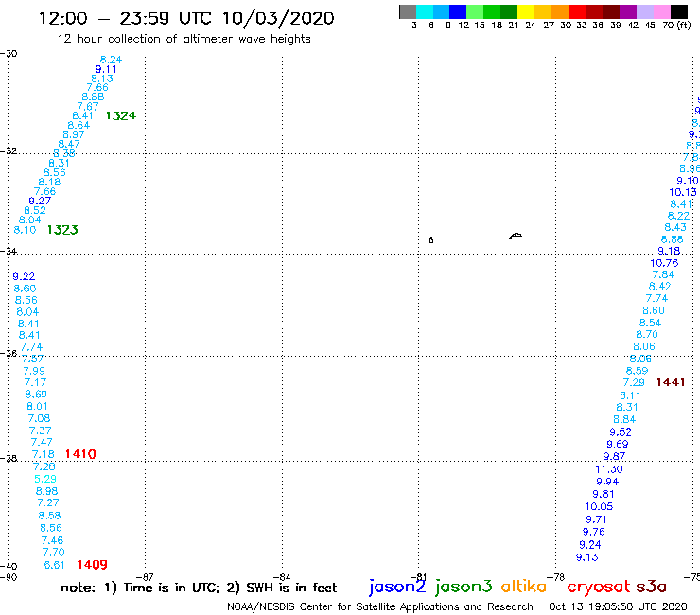Viewport: 700px width, 615px height.
Task: Select the orange legend color swatch
Action: click(x=560, y=11)
